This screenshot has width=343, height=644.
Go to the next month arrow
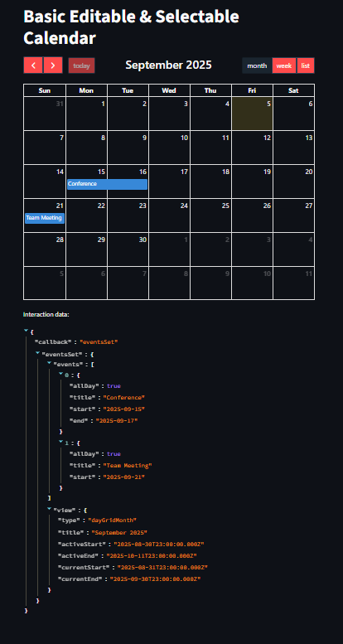click(x=53, y=65)
